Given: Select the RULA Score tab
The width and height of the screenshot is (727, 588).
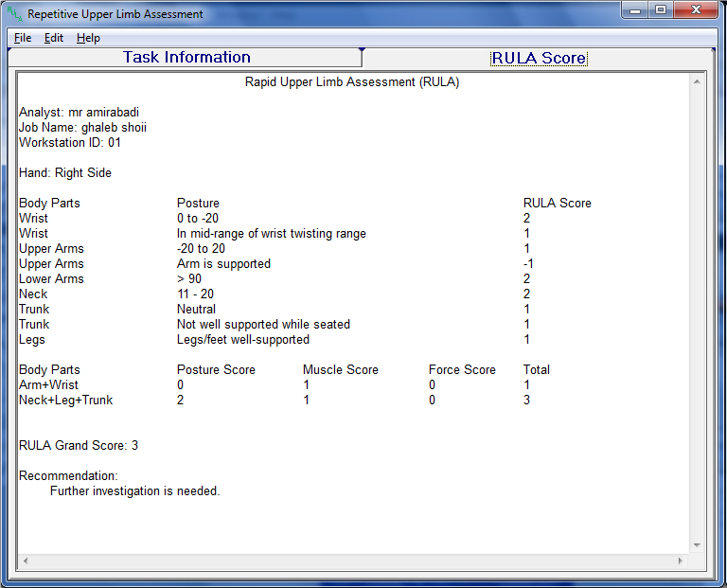Looking at the screenshot, I should point(539,59).
